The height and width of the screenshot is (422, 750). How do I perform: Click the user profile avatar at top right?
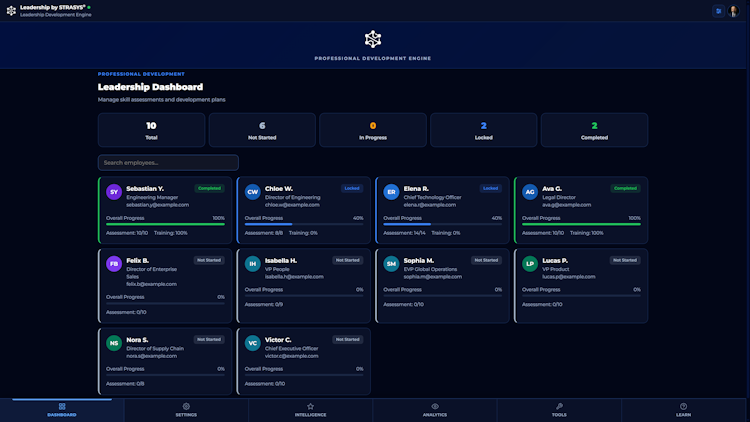click(x=733, y=11)
